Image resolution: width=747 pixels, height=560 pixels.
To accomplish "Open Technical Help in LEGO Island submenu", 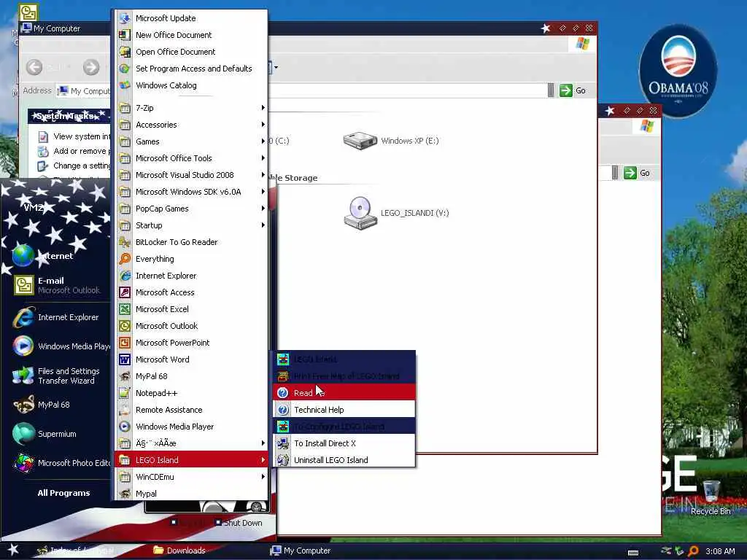I will pos(344,410).
